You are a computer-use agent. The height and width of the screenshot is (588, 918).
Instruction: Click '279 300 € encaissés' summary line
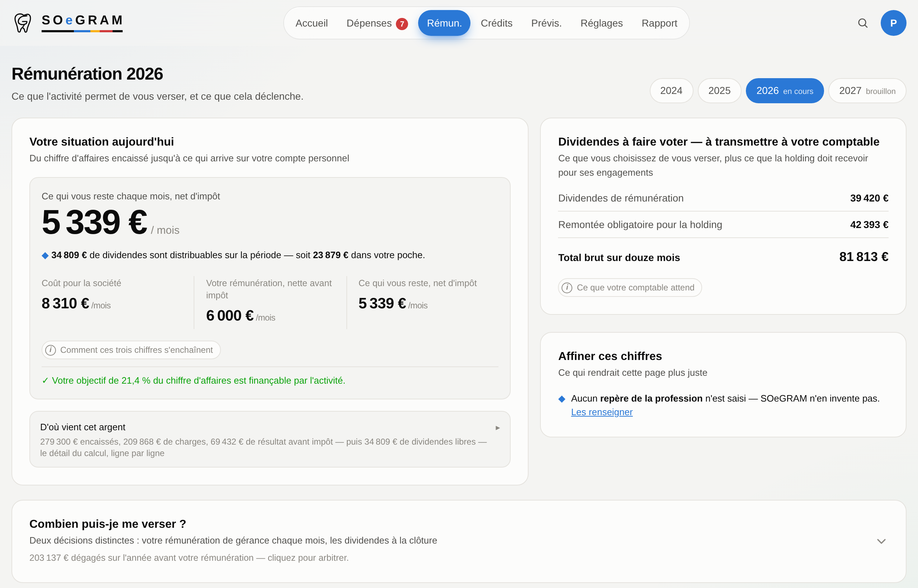click(x=264, y=447)
